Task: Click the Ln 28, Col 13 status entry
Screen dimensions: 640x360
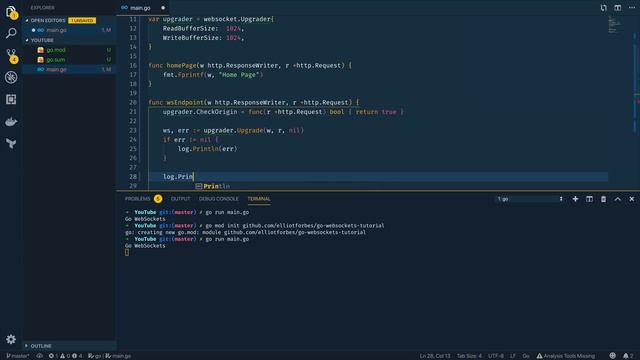Action: (x=435, y=356)
